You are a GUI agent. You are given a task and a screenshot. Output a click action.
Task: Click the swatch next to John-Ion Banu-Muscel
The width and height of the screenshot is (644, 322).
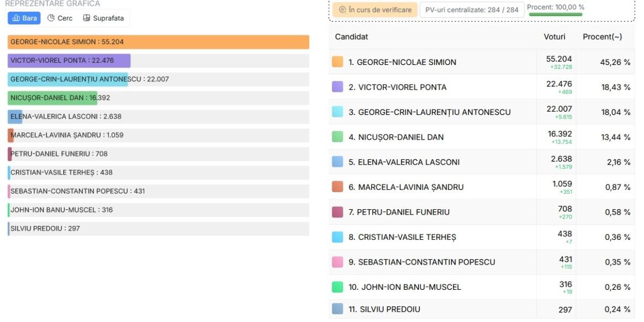click(338, 287)
